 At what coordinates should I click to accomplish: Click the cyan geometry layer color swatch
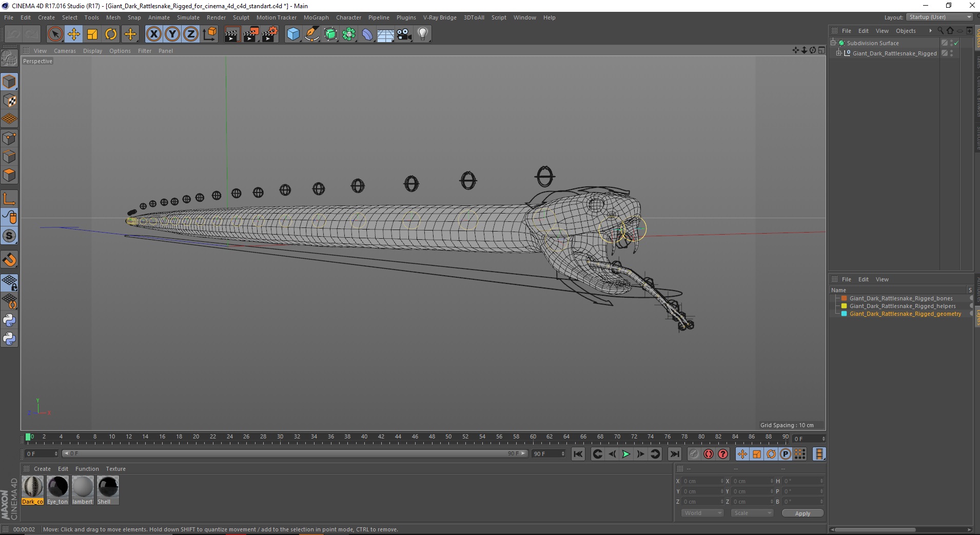[x=844, y=314]
